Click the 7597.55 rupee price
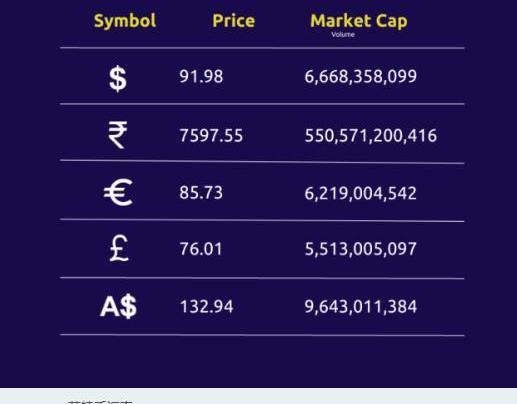517x404 pixels. pyautogui.click(x=211, y=136)
